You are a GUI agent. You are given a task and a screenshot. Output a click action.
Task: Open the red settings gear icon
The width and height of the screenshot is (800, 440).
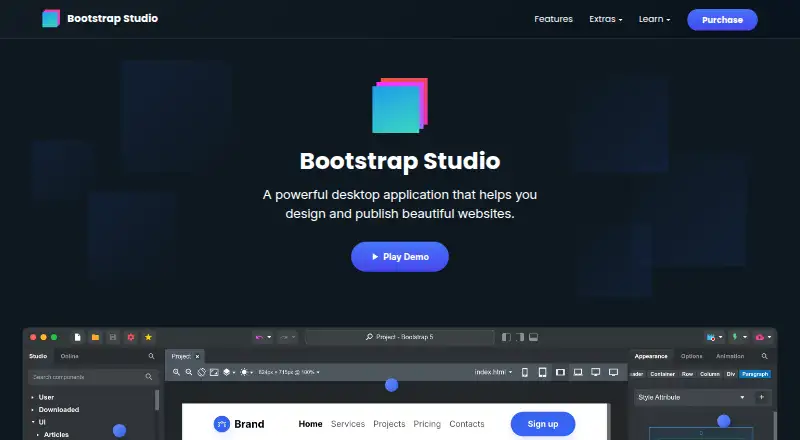tap(131, 337)
